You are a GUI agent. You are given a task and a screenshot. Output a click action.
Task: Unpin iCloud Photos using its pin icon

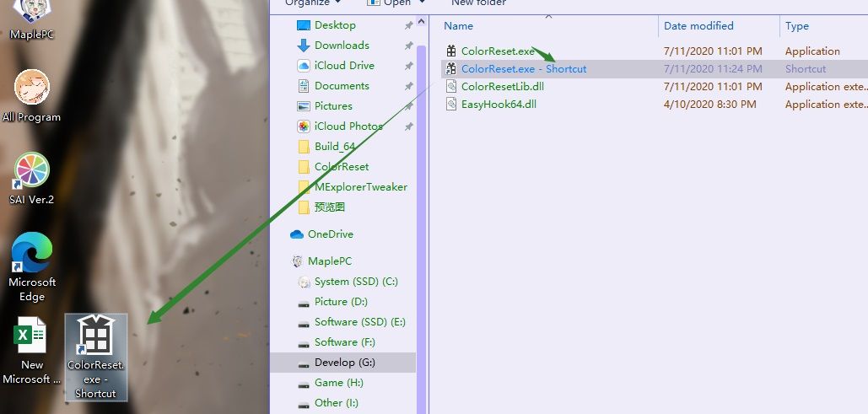coord(408,126)
